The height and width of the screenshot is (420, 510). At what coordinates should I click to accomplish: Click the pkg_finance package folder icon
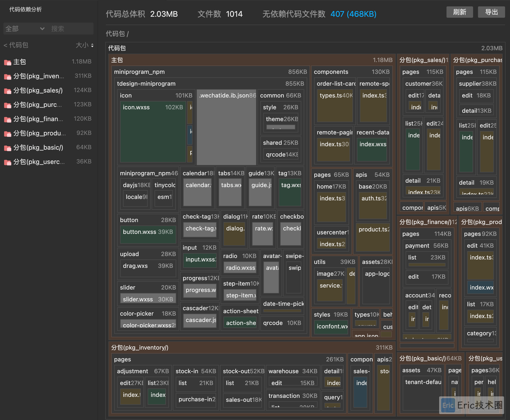[x=8, y=119]
